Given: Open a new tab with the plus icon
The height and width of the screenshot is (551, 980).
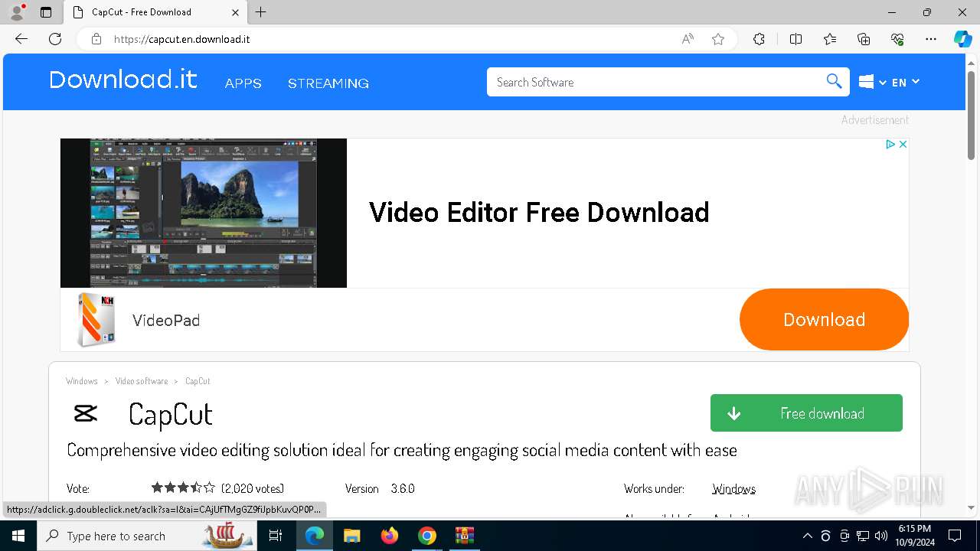Looking at the screenshot, I should click(x=261, y=12).
